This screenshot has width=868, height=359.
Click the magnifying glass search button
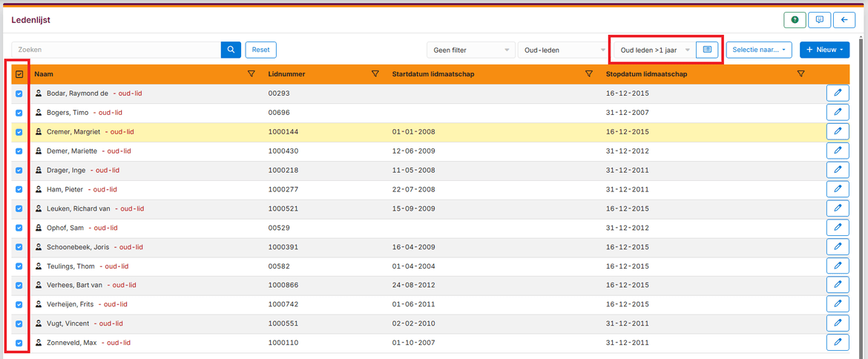pos(231,50)
